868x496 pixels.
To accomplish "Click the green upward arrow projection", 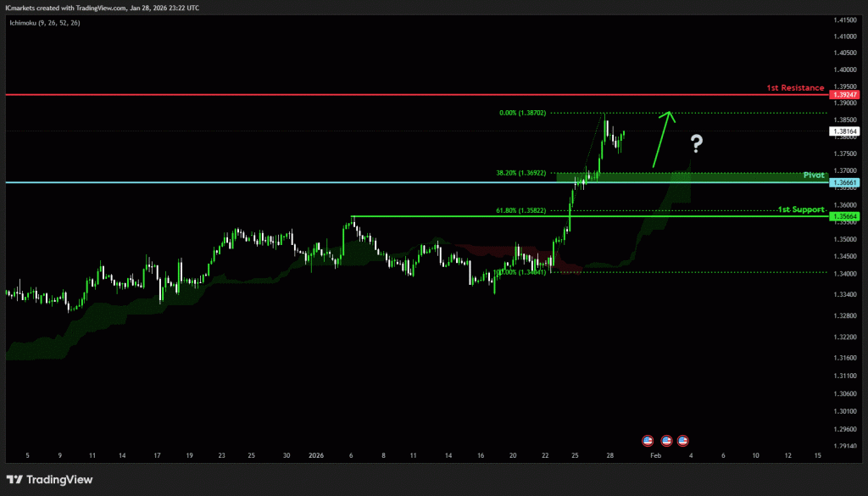I will point(662,138).
